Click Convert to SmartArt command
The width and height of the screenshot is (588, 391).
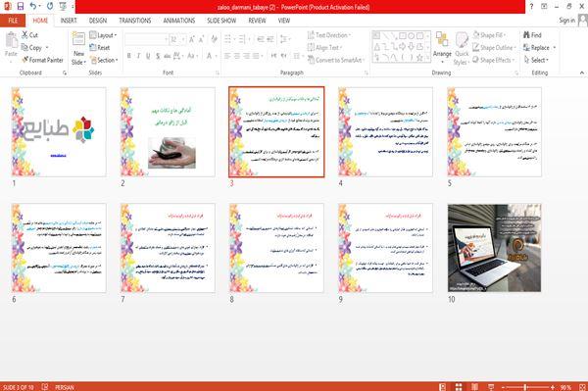pos(335,60)
